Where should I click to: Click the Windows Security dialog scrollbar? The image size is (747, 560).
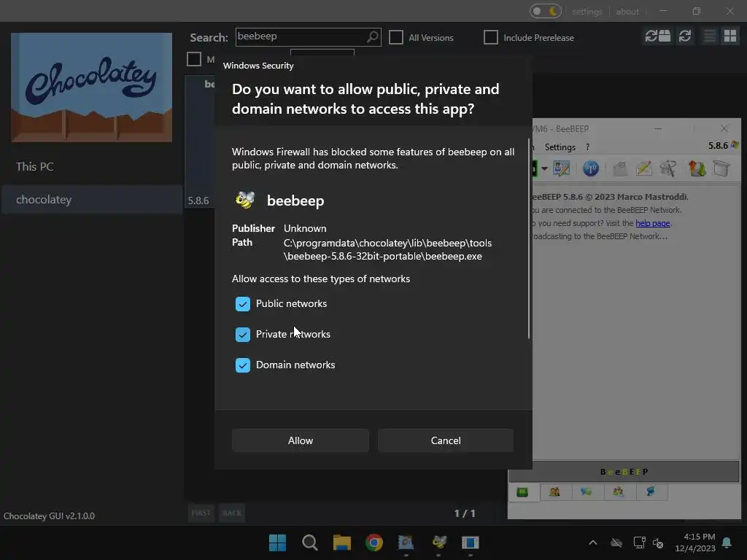pos(529,238)
